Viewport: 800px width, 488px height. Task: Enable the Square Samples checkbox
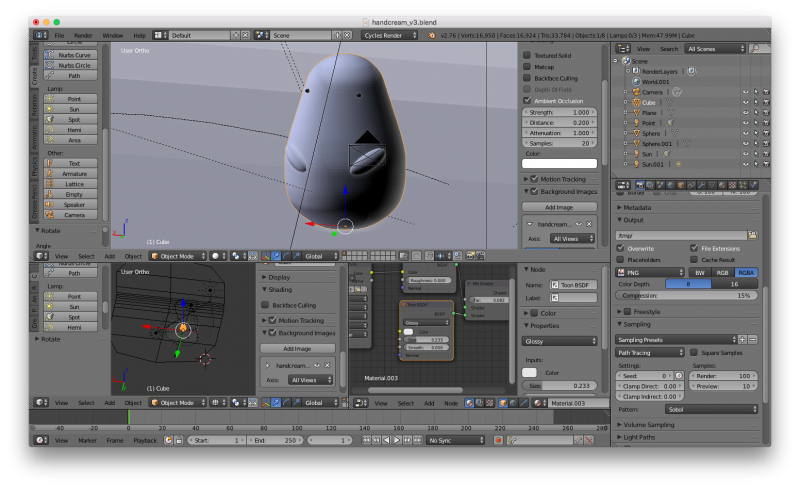coord(694,352)
